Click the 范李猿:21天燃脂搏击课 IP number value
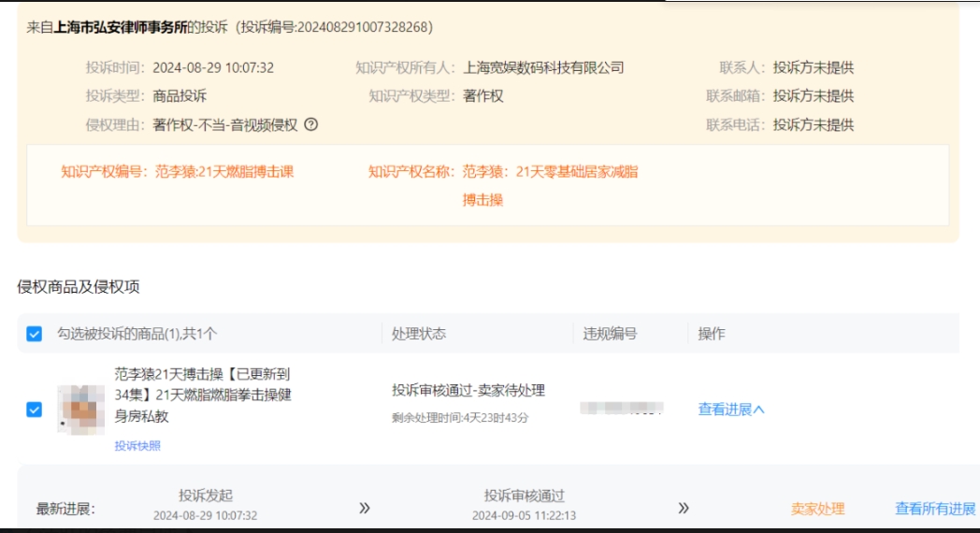Image resolution: width=980 pixels, height=533 pixels. (x=224, y=171)
